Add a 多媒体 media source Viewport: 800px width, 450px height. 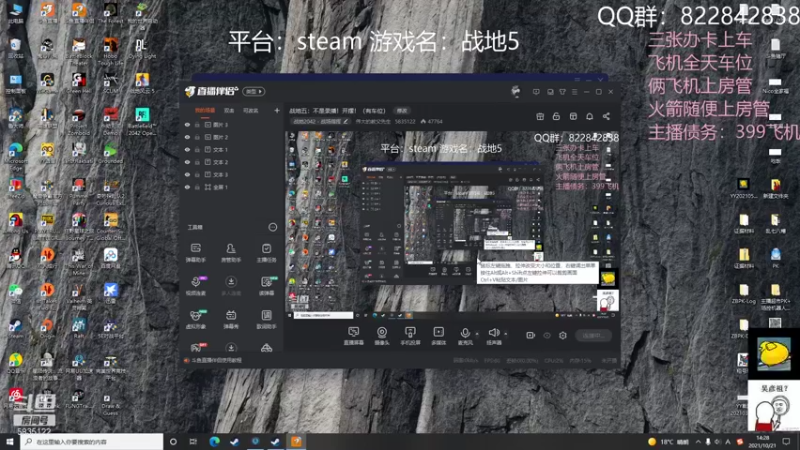click(x=438, y=336)
